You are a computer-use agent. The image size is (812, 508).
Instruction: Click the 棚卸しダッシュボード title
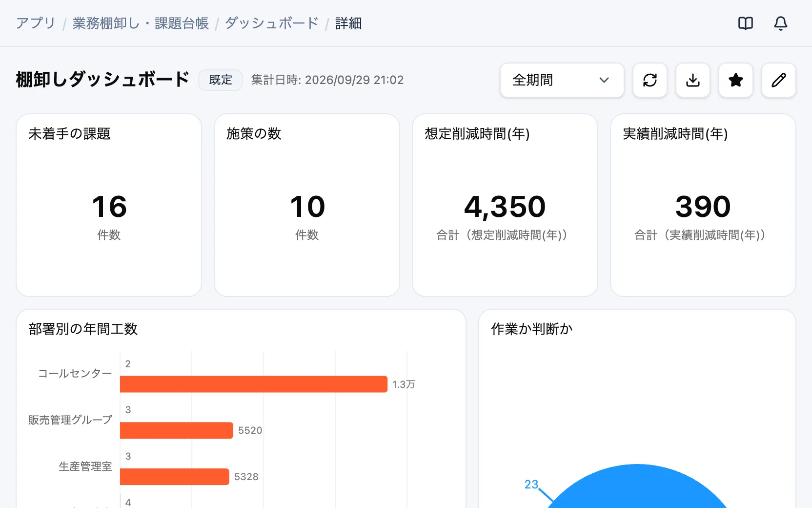click(x=102, y=79)
